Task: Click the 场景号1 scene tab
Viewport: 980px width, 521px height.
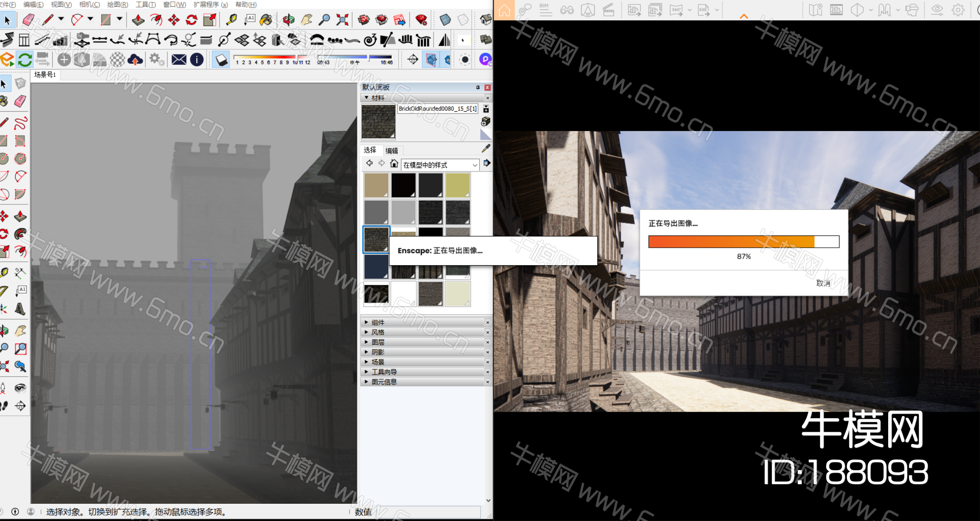Action: coord(45,75)
